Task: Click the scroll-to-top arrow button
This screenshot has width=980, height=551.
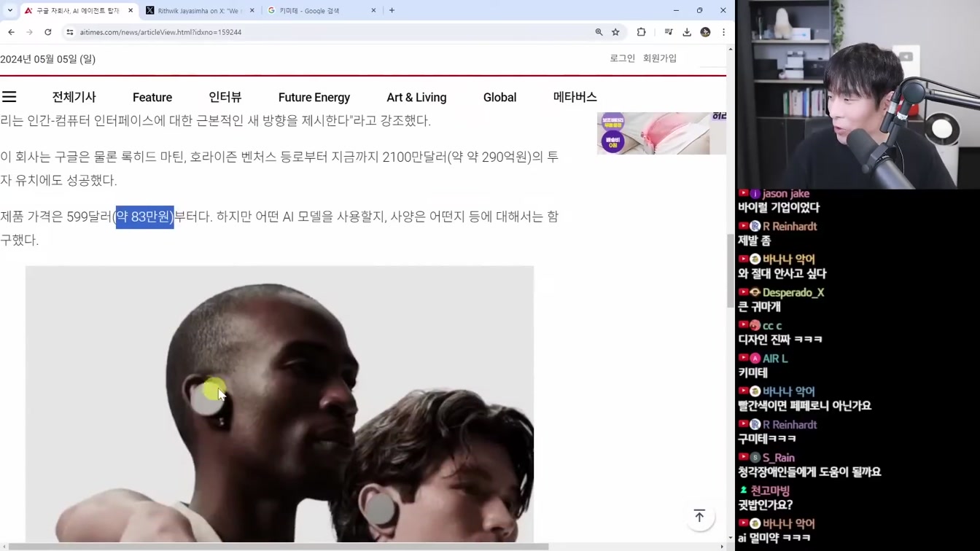Action: 699,516
